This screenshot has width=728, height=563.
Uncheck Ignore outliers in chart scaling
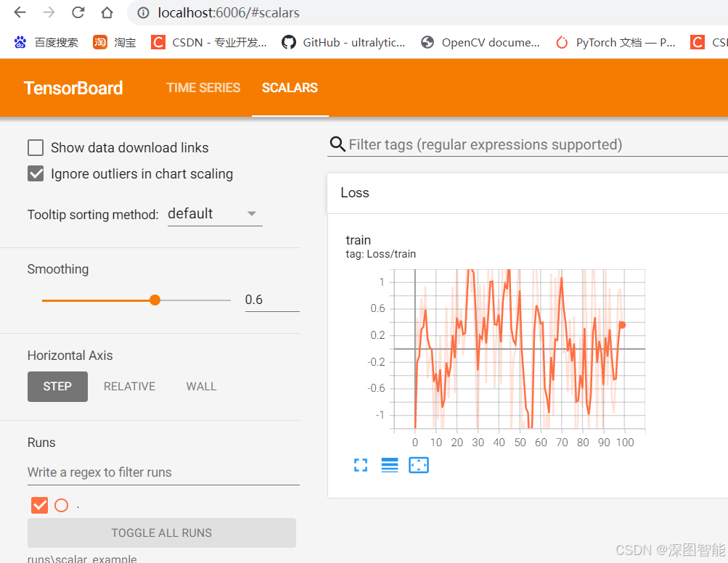click(x=36, y=174)
